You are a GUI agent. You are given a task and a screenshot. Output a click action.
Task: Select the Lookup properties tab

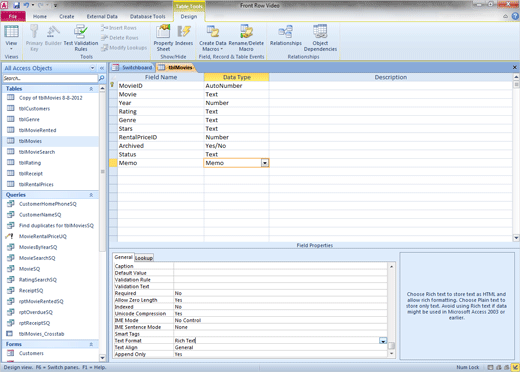click(x=144, y=258)
